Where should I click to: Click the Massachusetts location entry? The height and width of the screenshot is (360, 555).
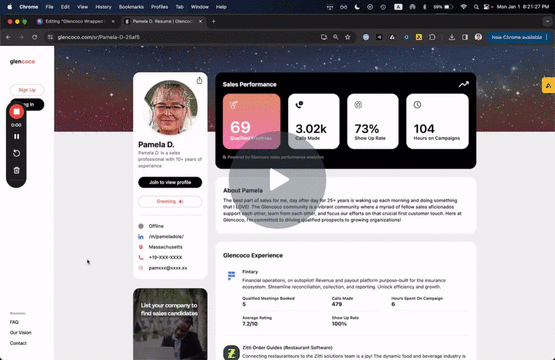(166, 247)
